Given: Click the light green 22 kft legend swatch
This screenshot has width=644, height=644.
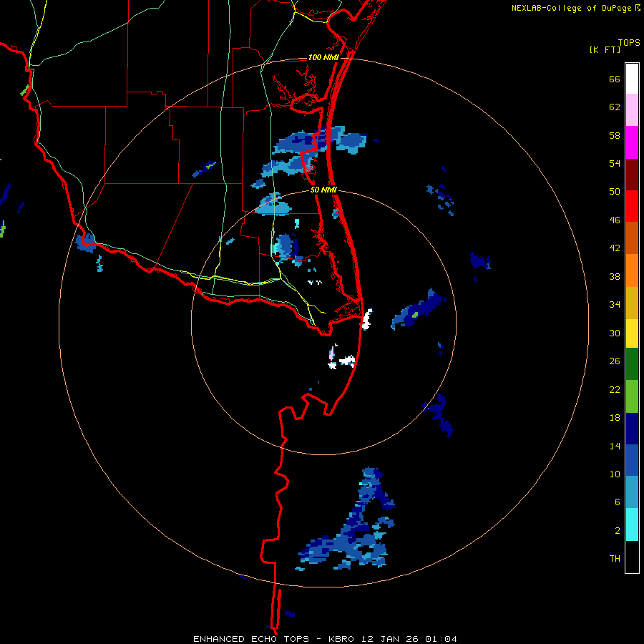Looking at the screenshot, I should [x=632, y=396].
